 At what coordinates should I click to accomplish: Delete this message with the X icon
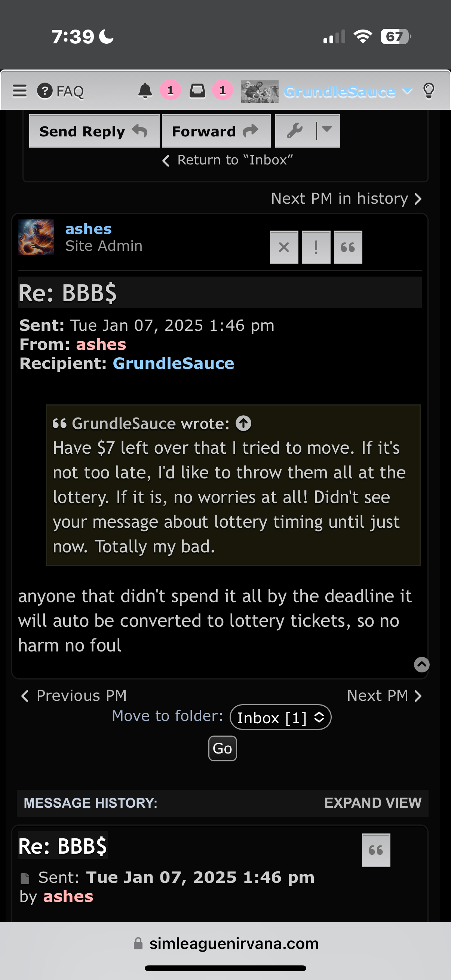284,247
